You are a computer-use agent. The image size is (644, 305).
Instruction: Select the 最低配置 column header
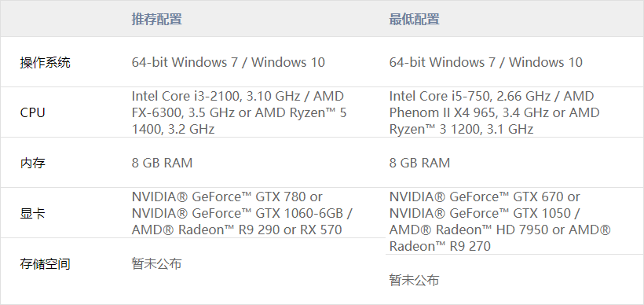click(414, 20)
